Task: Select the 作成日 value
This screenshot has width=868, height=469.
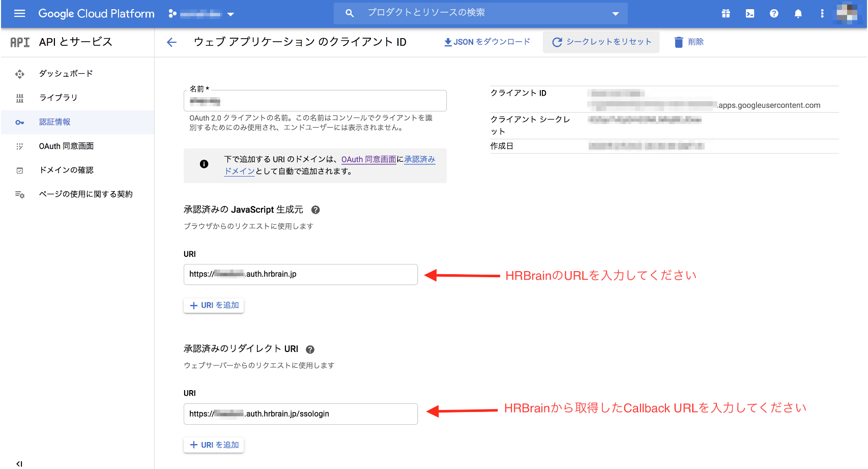Action: 646,146
